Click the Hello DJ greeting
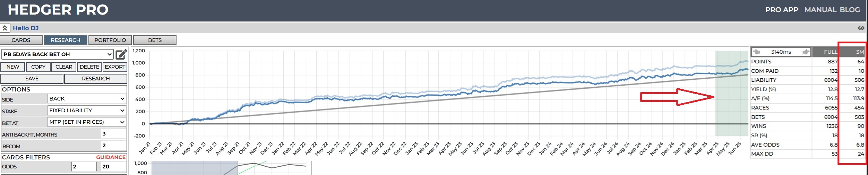The height and width of the screenshot is (175, 868). [x=26, y=28]
